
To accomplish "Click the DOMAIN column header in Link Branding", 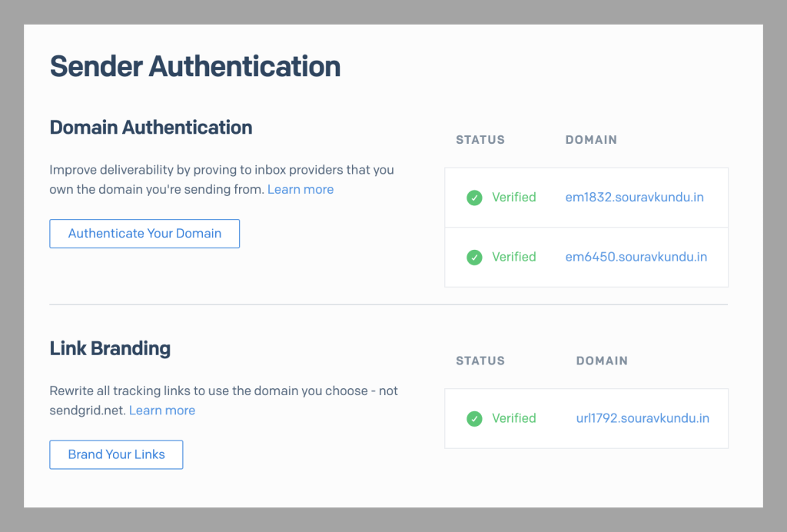I will pyautogui.click(x=602, y=361).
